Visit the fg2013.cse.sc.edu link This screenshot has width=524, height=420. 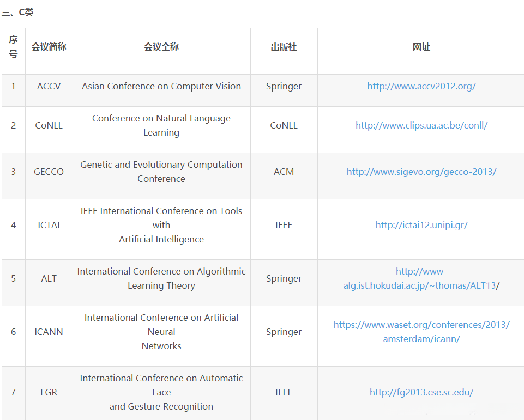[x=421, y=392]
